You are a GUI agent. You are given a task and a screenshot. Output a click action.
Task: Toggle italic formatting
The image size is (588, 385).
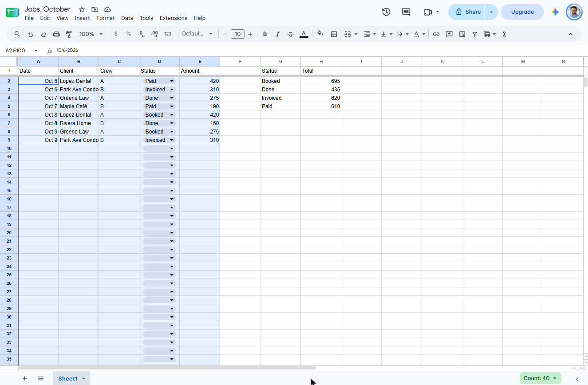pos(278,34)
